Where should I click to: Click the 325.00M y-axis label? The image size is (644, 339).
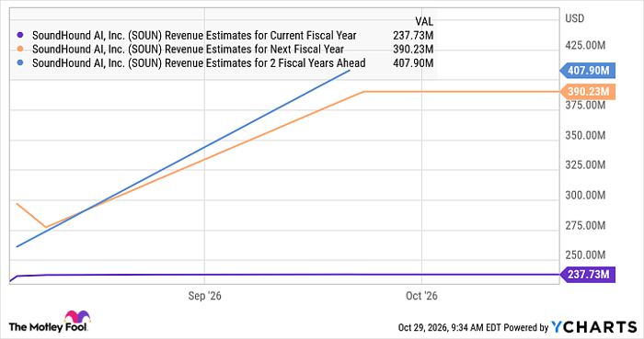pos(585,164)
